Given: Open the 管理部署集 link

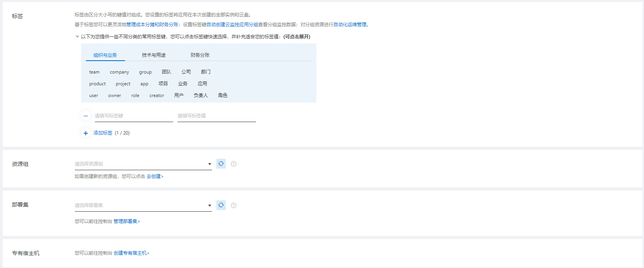Looking at the screenshot, I should click(x=127, y=221).
